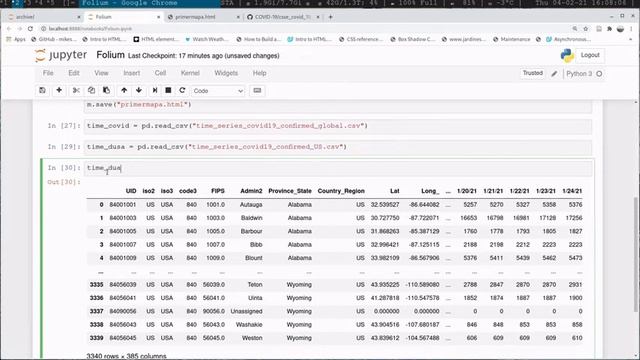Go back with the browser back arrow
This screenshot has height=360, width=640.
tap(9, 29)
